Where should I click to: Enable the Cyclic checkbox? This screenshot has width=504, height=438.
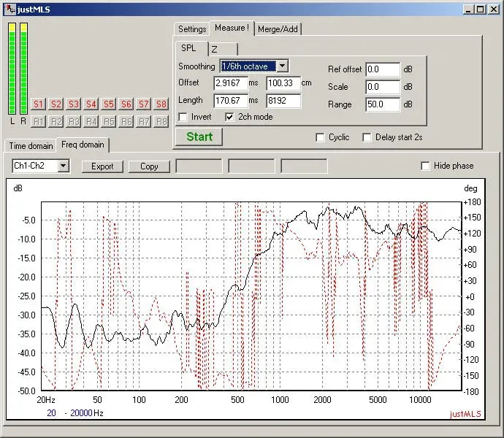pyautogui.click(x=320, y=137)
